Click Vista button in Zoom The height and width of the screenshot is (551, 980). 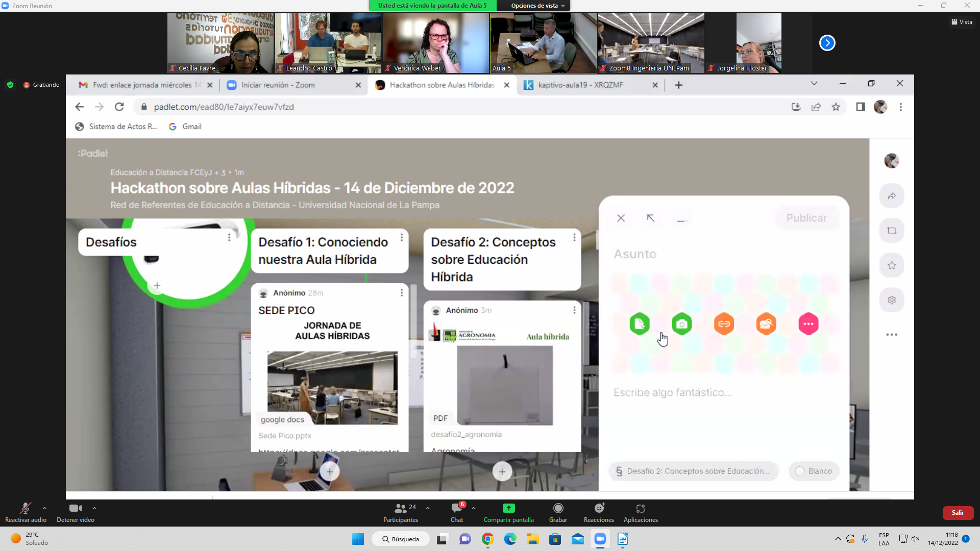pos(962,22)
